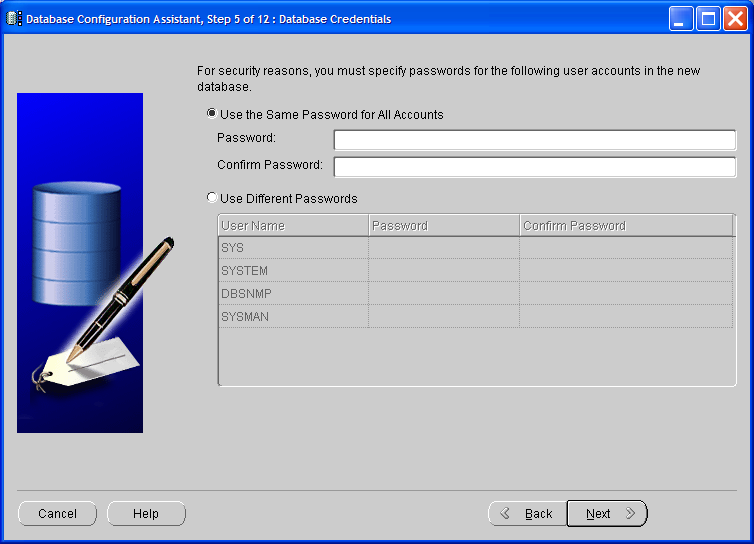Click the SYSMAN confirm password cell
Image resolution: width=754 pixels, height=544 pixels.
[x=626, y=316]
